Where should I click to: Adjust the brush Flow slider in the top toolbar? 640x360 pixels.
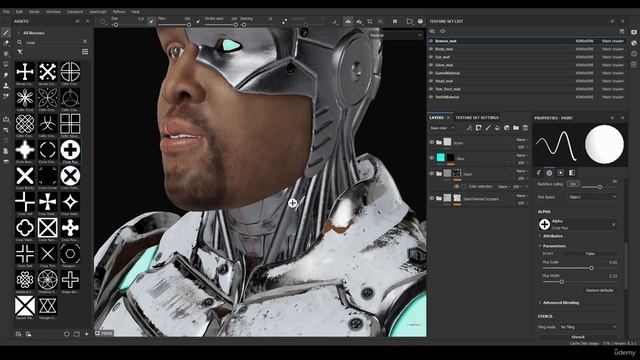[x=174, y=24]
